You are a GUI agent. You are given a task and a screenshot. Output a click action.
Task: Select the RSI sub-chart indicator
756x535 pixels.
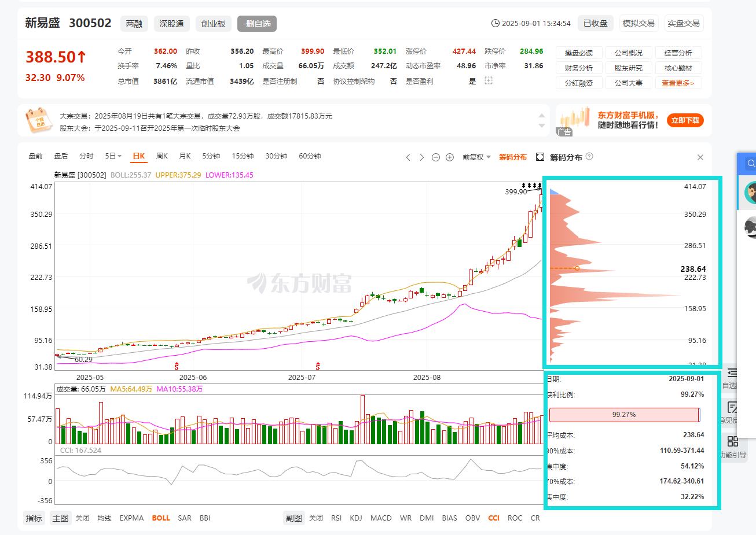pos(336,518)
